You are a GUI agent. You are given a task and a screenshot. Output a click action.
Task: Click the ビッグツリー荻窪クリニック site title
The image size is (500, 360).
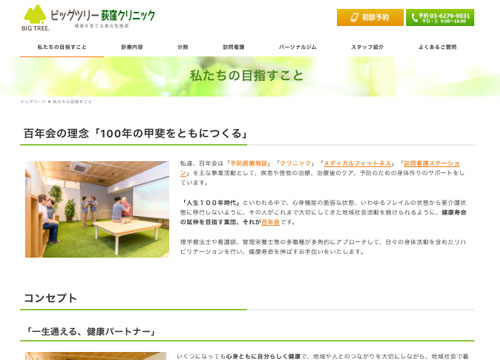point(103,15)
